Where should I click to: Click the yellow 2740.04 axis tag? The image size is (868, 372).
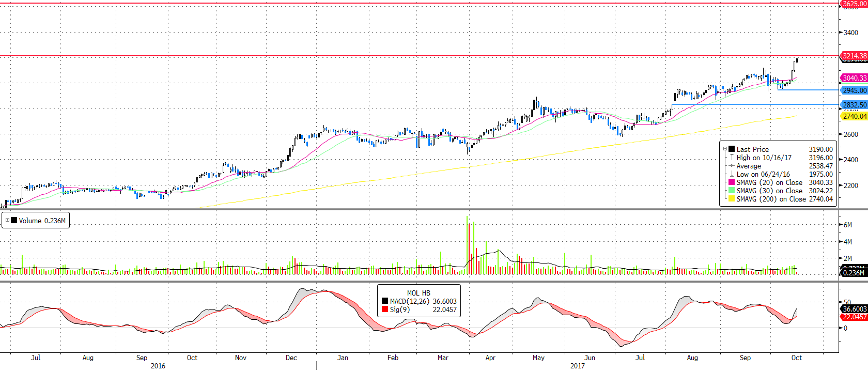(855, 116)
